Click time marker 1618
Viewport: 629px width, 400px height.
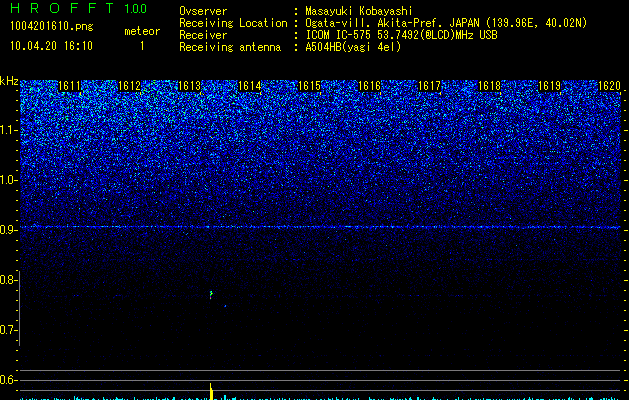490,86
